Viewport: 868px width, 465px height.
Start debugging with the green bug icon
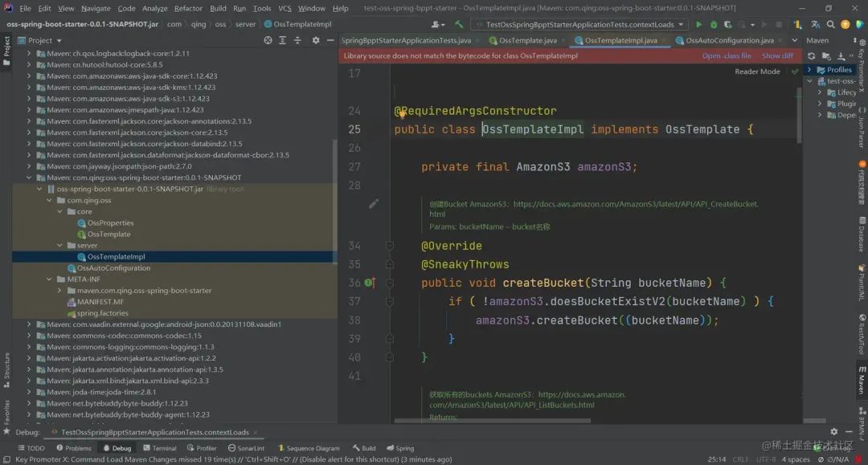(713, 24)
